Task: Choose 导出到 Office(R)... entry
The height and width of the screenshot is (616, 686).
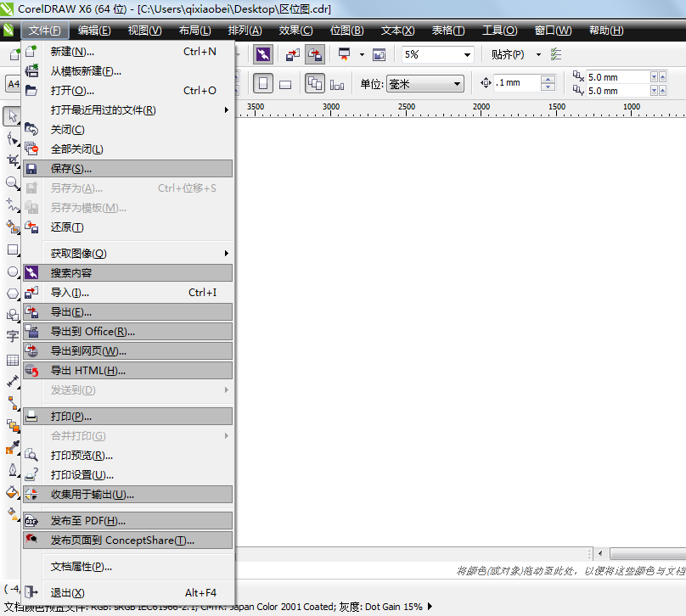Action: (x=127, y=332)
